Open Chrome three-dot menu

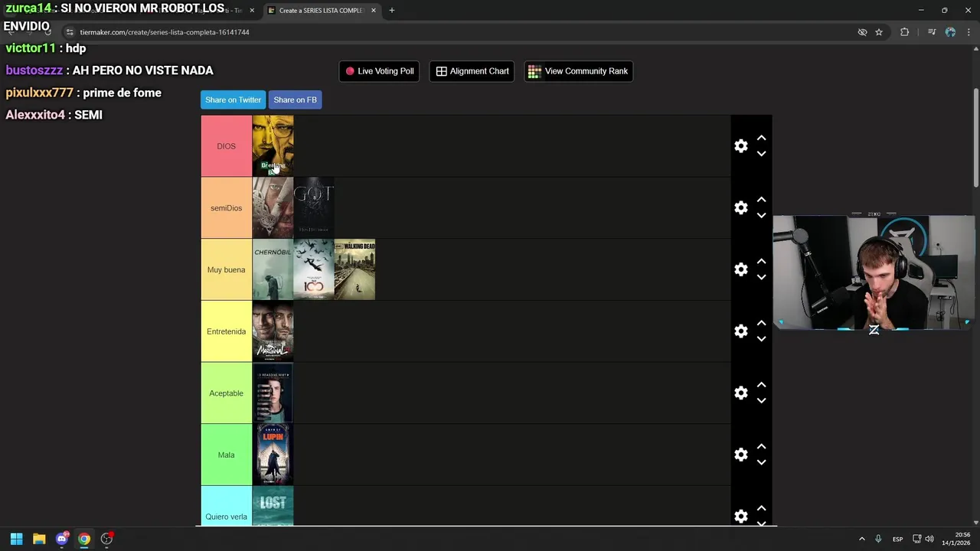pos(969,32)
